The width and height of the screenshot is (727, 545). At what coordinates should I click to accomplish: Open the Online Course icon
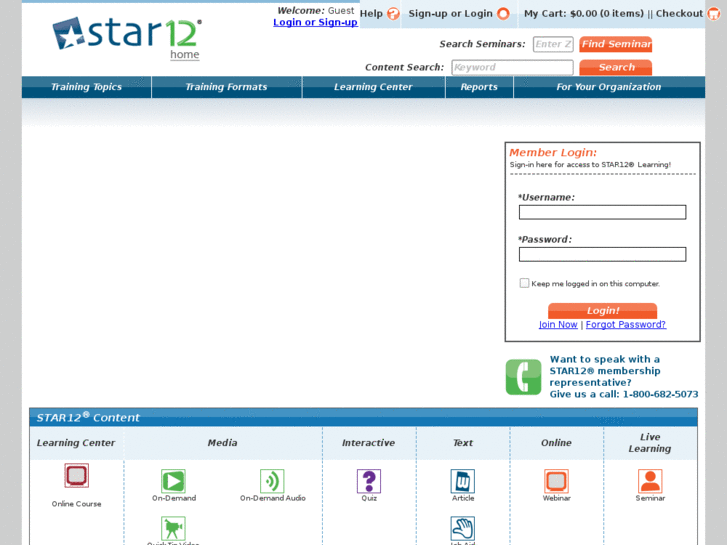77,475
